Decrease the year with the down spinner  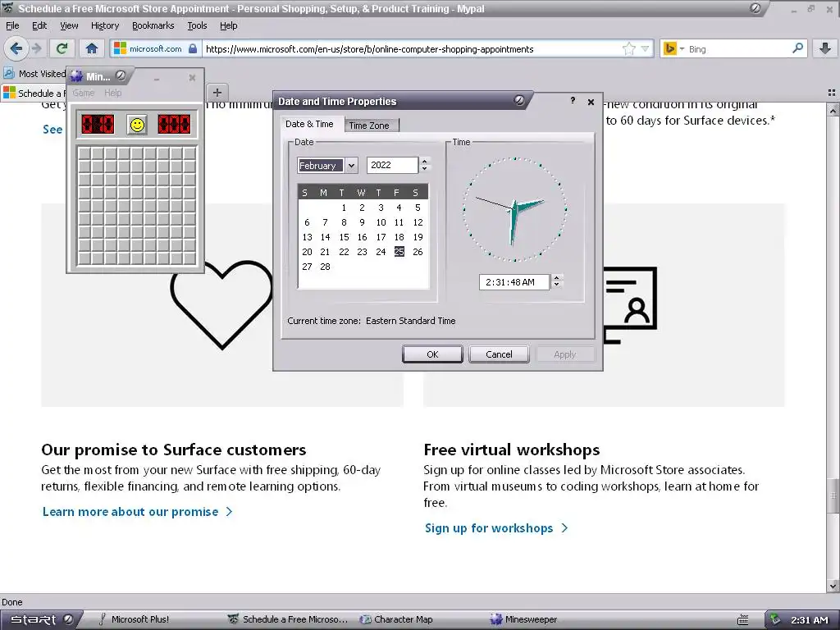tap(425, 169)
